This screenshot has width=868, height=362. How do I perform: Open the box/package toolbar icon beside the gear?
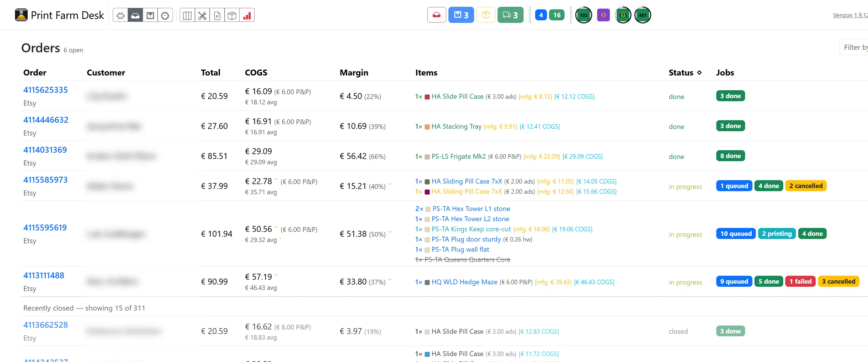click(150, 16)
